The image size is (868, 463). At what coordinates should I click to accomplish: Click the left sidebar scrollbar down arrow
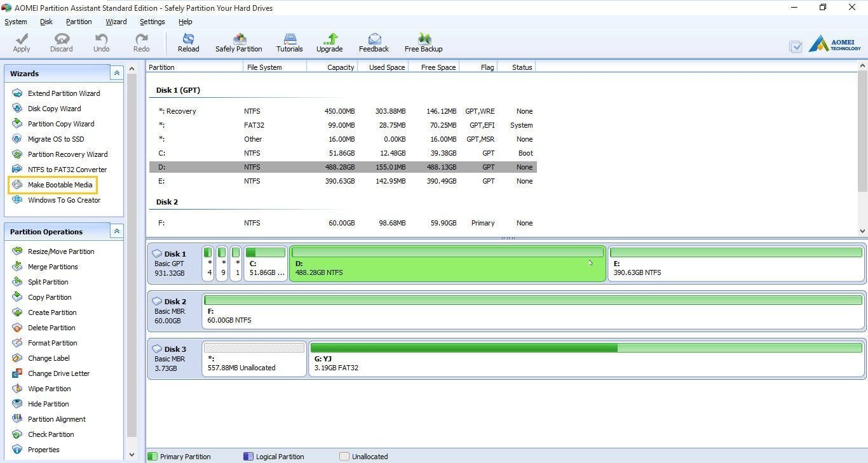click(132, 454)
